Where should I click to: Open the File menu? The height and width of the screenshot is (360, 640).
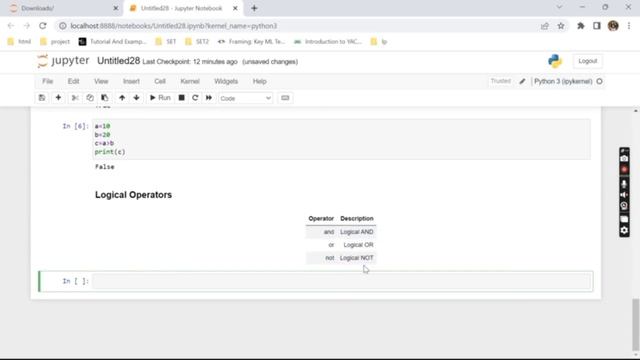tap(48, 81)
